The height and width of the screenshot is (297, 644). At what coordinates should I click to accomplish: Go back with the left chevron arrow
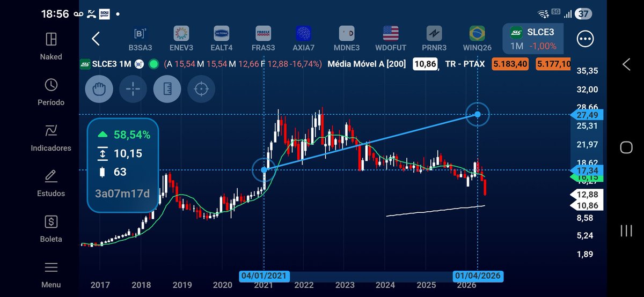pyautogui.click(x=96, y=39)
